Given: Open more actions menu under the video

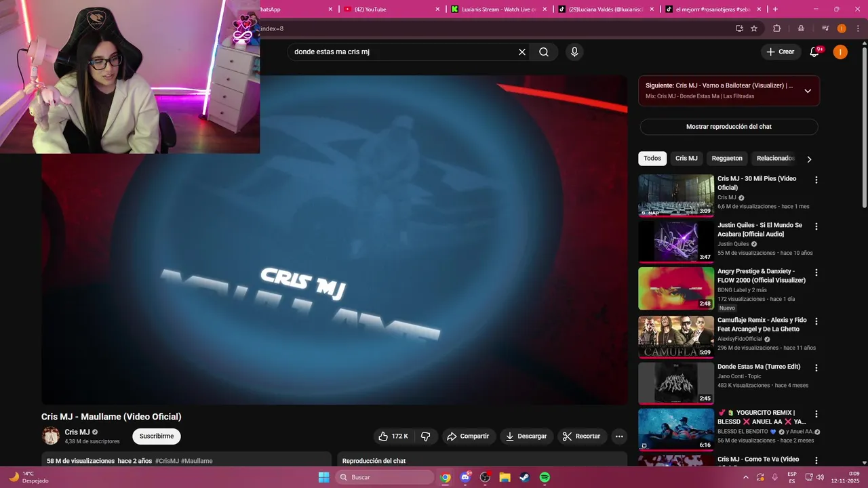Looking at the screenshot, I should click(619, 436).
